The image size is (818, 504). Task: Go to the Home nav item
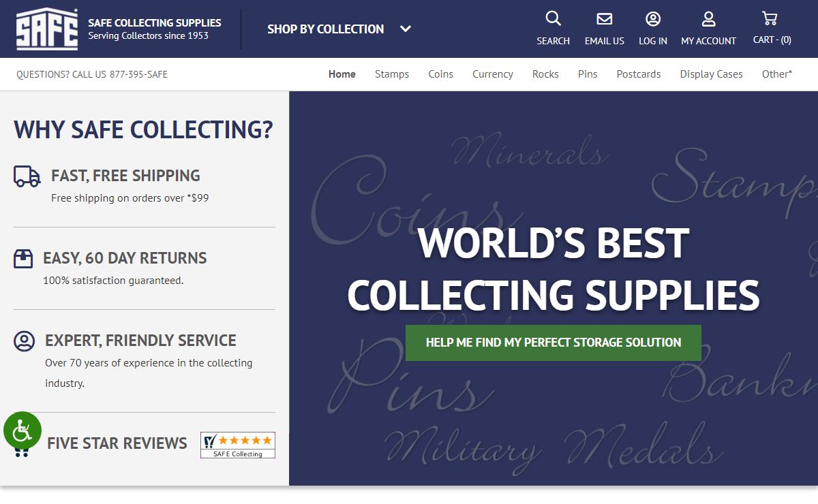coord(342,74)
